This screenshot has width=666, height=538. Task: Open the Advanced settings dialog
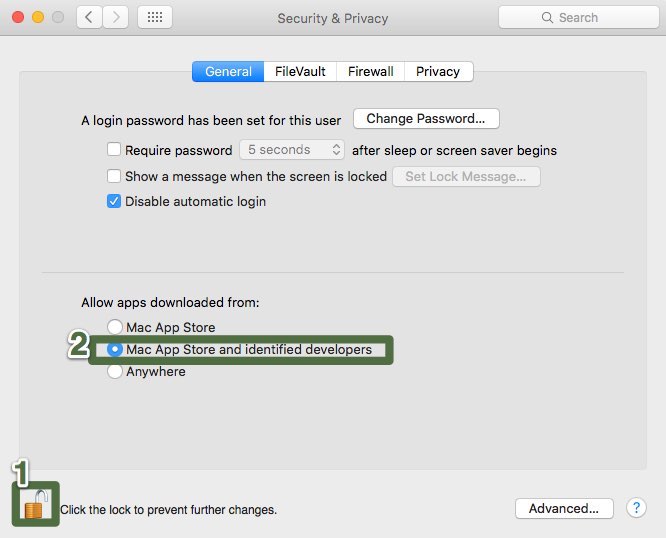tap(564, 508)
